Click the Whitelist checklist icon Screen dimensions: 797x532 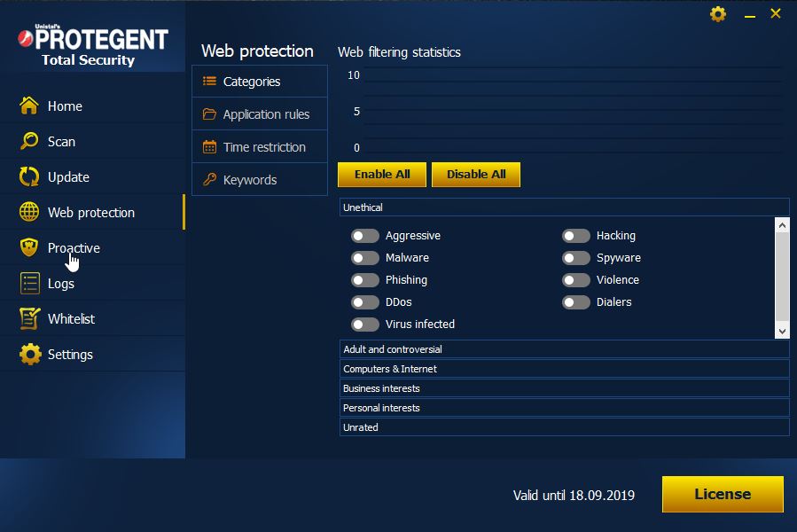tap(29, 319)
